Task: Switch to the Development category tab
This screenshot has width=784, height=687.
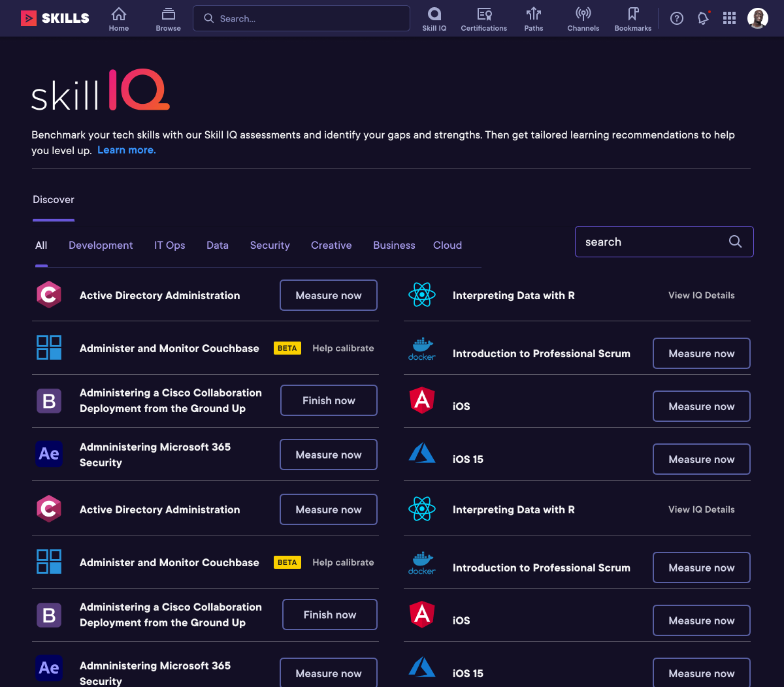Action: point(101,246)
